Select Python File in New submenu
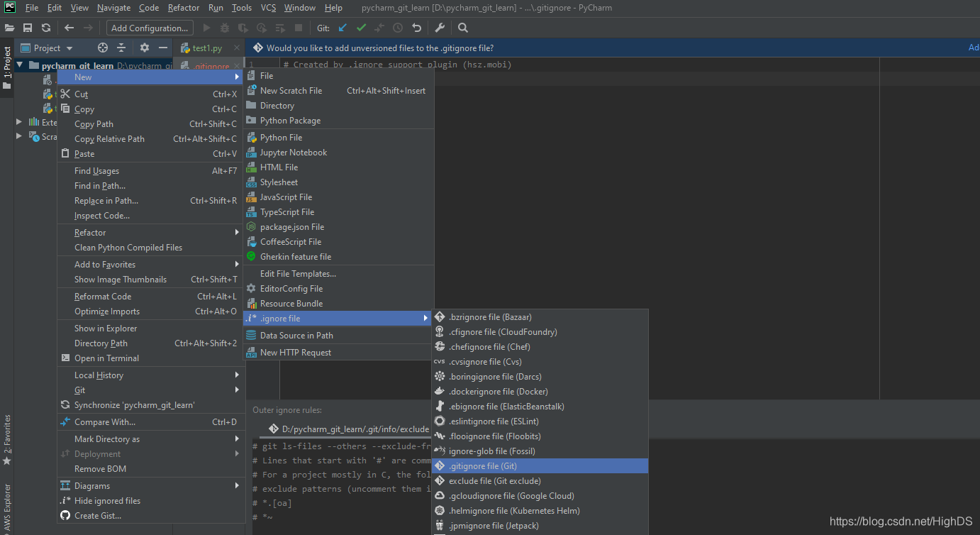Image resolution: width=980 pixels, height=535 pixels. click(339, 138)
